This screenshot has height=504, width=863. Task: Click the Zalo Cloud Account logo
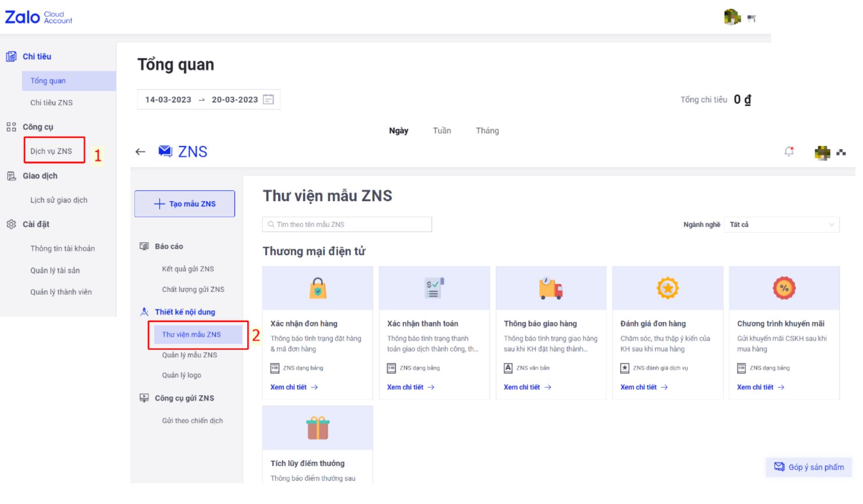point(39,17)
